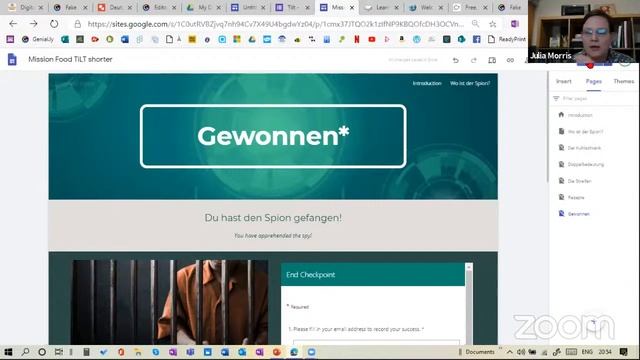Click 'Wo ist der Spion?' header link
Image resolution: width=640 pixels, height=360 pixels.
470,83
